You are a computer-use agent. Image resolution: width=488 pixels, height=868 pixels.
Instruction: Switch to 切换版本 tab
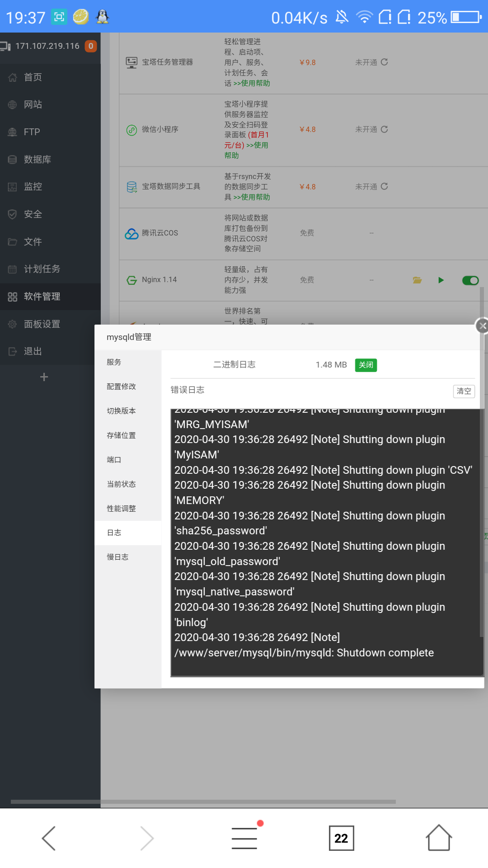pyautogui.click(x=128, y=411)
